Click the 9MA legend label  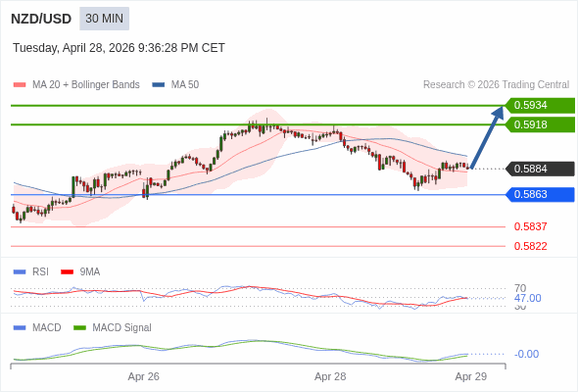pos(90,272)
